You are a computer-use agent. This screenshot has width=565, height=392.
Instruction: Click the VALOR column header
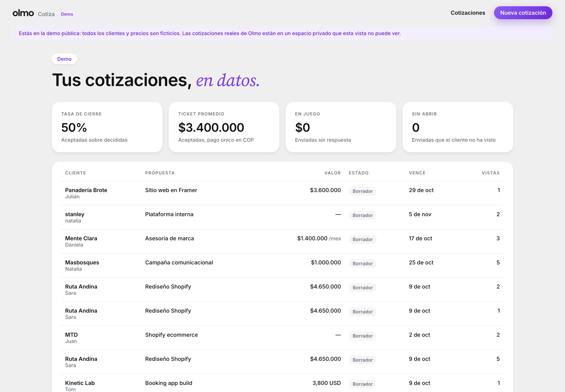(332, 173)
